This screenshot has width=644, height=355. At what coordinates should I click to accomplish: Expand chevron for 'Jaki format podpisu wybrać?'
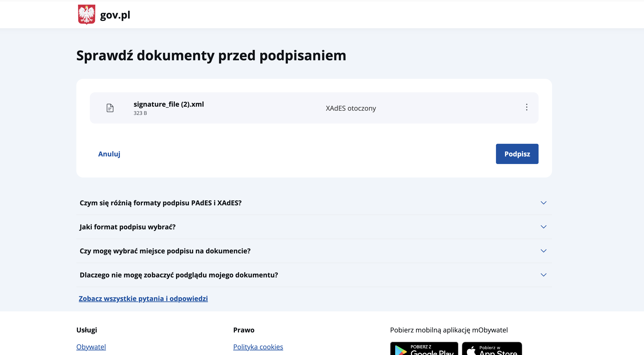[543, 227]
